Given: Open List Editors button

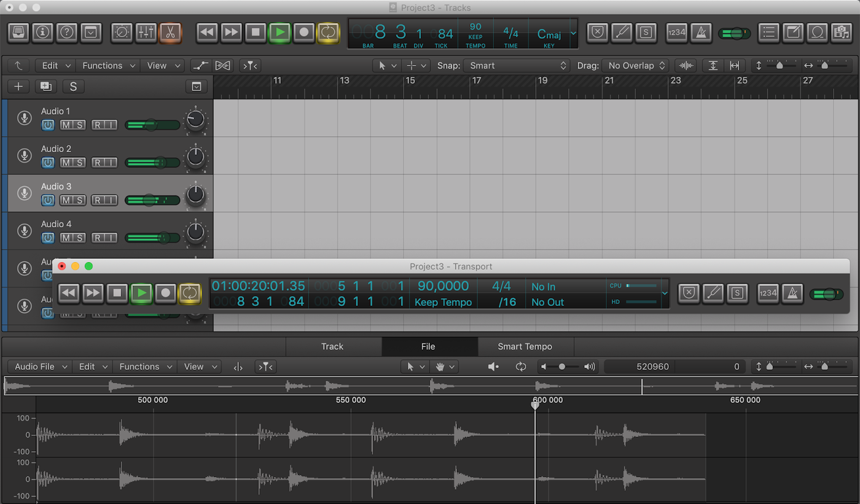Looking at the screenshot, I should tap(769, 32).
